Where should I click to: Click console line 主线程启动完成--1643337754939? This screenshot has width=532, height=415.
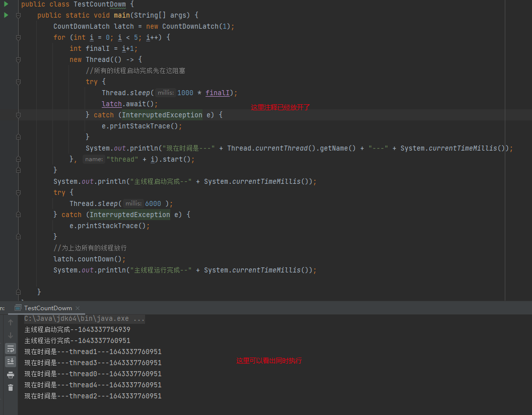point(78,329)
